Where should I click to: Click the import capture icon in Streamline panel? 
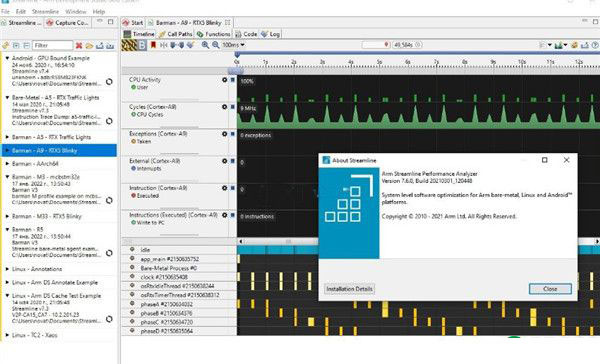[x=110, y=46]
